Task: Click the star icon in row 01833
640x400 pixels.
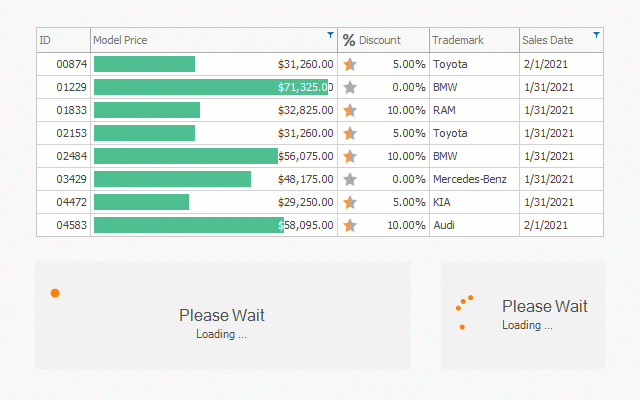Action: pos(350,110)
